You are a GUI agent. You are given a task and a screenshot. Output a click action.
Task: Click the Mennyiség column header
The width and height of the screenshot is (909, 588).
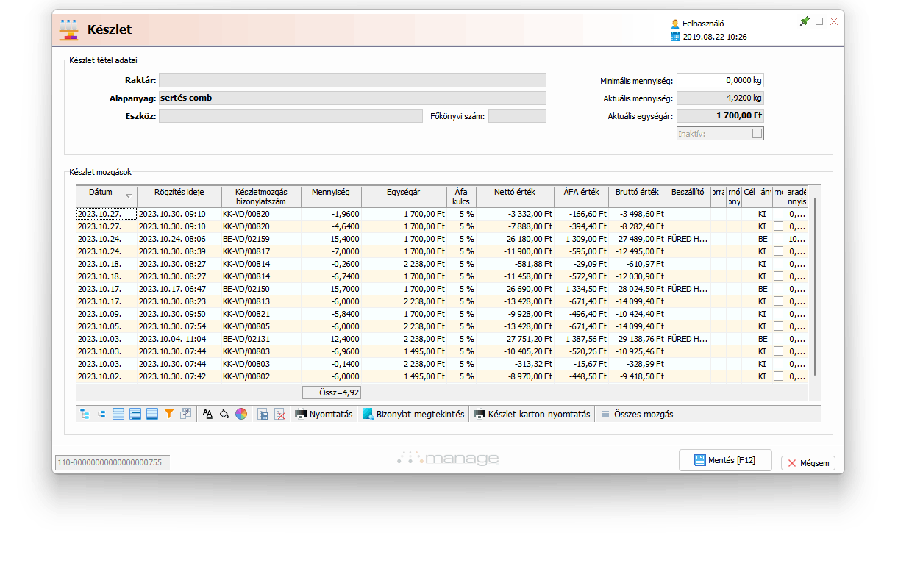[330, 193]
